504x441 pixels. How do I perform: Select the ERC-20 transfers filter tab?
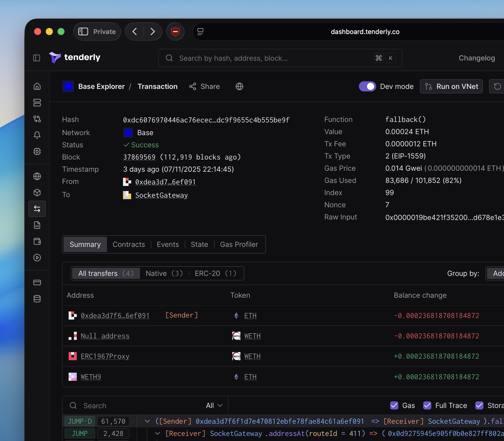[x=215, y=273]
